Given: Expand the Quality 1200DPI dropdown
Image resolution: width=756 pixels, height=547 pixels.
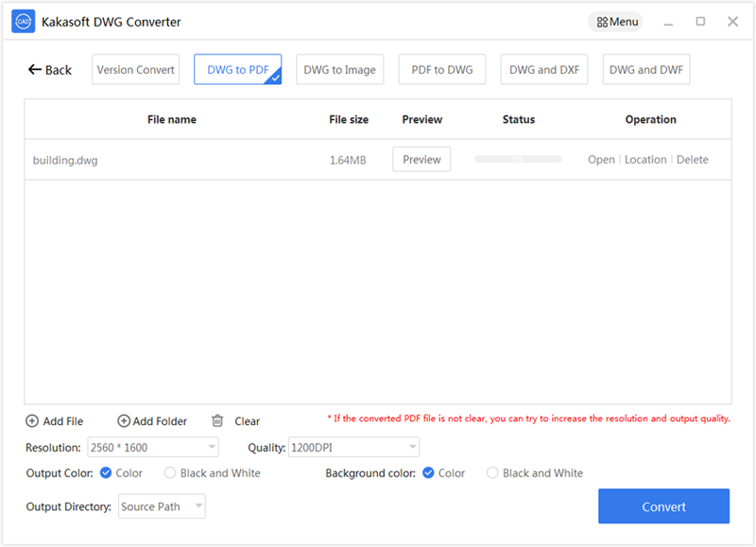Looking at the screenshot, I should [x=353, y=447].
